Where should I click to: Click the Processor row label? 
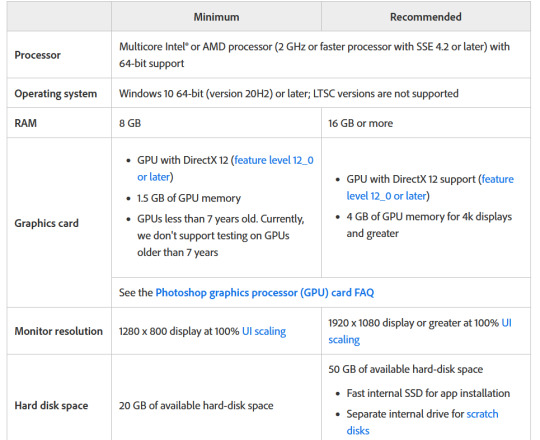[x=38, y=55]
